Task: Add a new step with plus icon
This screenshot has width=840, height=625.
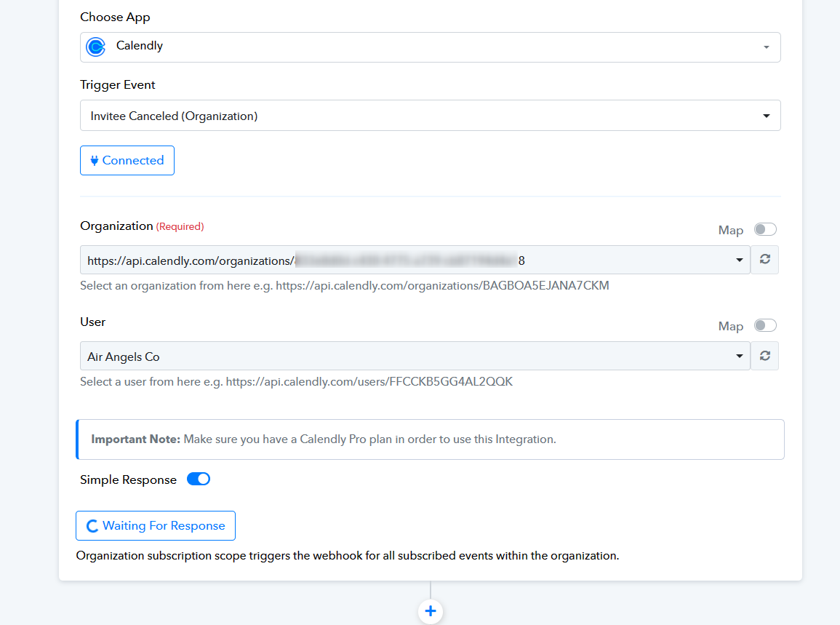Action: [x=431, y=610]
